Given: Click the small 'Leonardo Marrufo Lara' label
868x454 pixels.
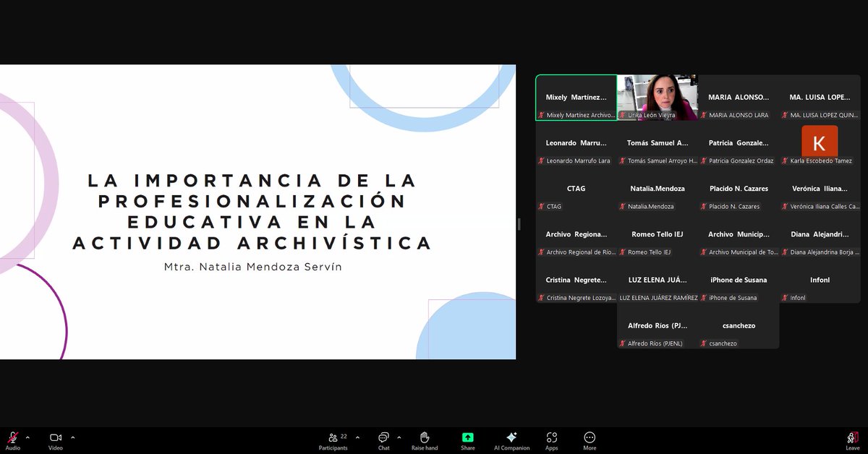Looking at the screenshot, I should tap(578, 160).
